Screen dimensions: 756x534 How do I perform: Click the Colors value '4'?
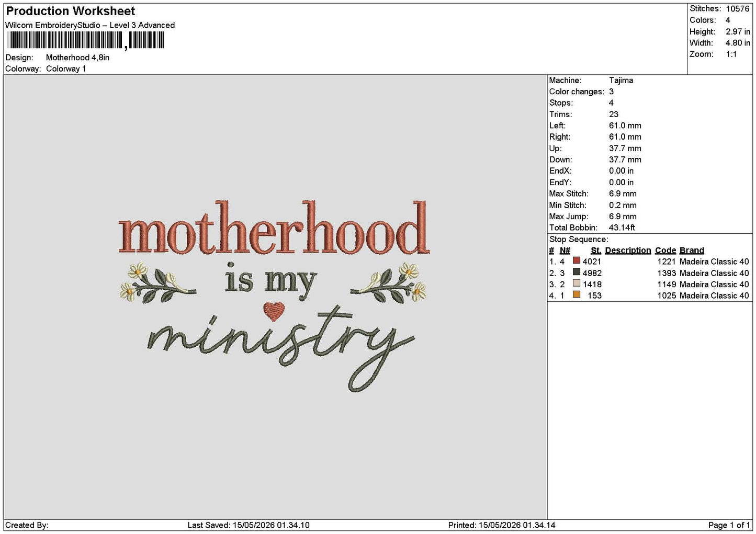click(728, 20)
